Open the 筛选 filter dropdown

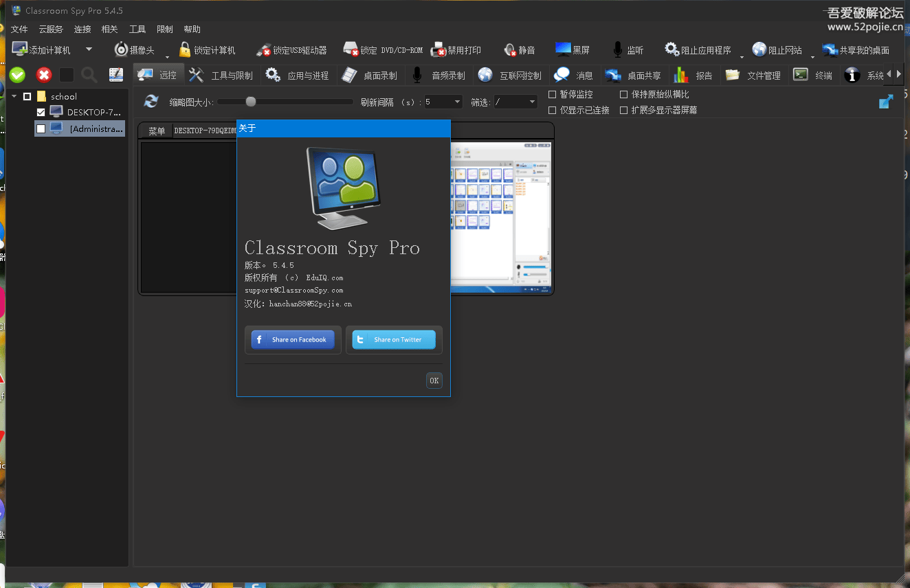pyautogui.click(x=515, y=102)
